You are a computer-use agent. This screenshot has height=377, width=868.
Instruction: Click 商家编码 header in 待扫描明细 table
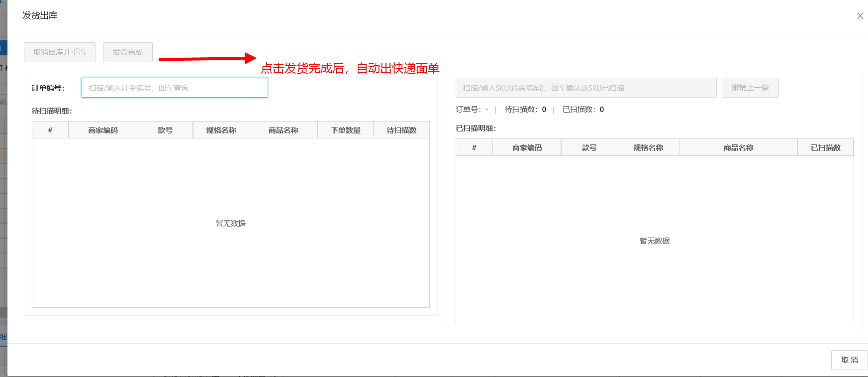(x=103, y=130)
